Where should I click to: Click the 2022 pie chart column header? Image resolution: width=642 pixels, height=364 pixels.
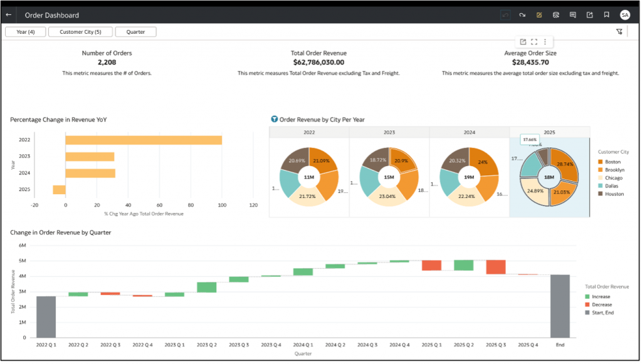[x=309, y=133]
